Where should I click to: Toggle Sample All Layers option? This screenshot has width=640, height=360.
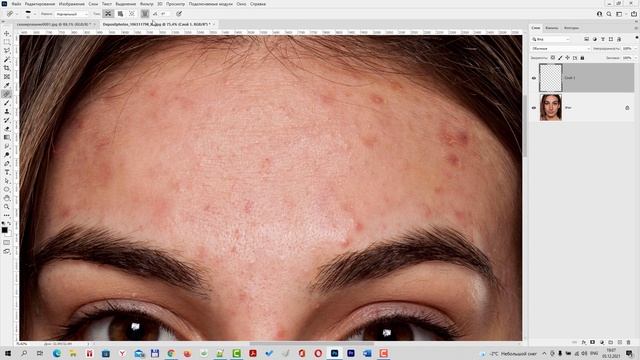(145, 14)
